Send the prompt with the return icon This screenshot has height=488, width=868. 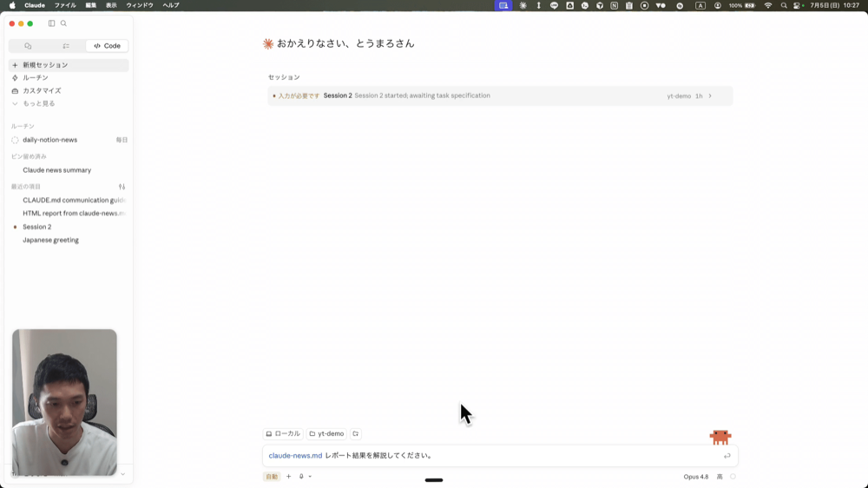tap(727, 456)
